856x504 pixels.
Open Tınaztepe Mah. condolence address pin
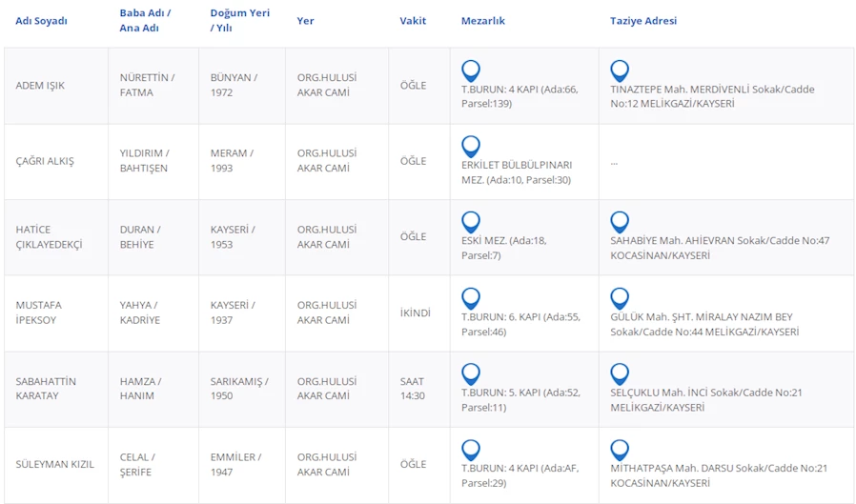tap(620, 71)
